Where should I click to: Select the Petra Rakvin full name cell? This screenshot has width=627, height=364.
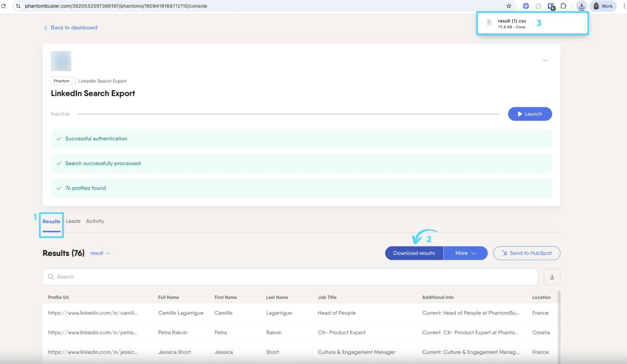173,333
